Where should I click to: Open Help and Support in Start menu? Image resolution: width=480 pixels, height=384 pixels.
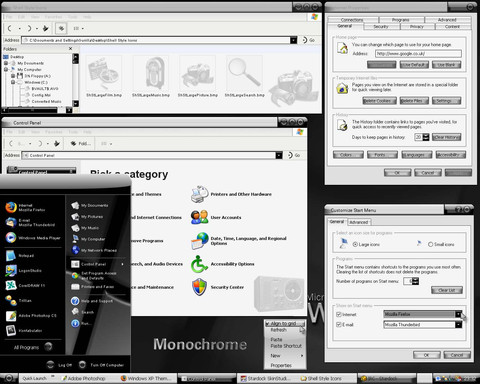92,301
